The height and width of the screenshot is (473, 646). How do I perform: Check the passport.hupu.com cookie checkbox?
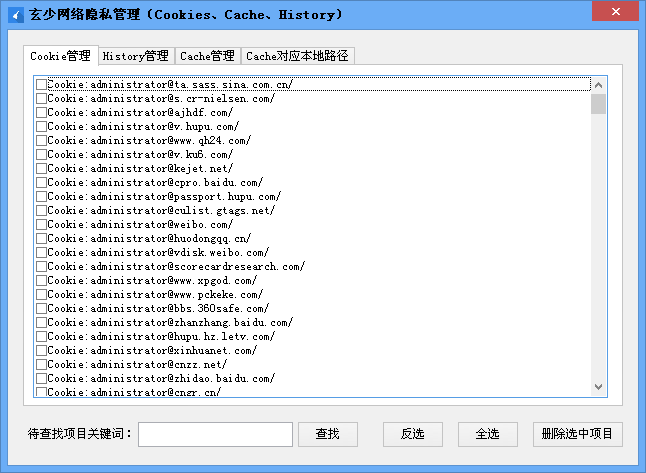pyautogui.click(x=41, y=197)
